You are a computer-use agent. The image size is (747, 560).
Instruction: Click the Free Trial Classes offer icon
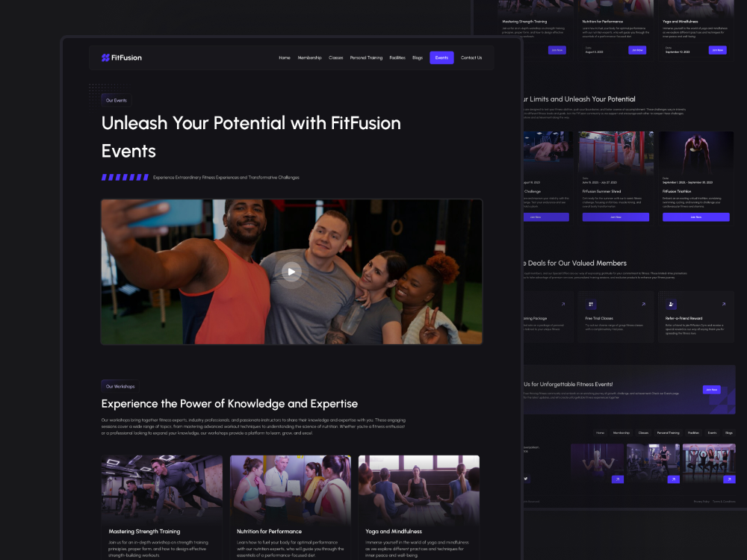pos(590,304)
